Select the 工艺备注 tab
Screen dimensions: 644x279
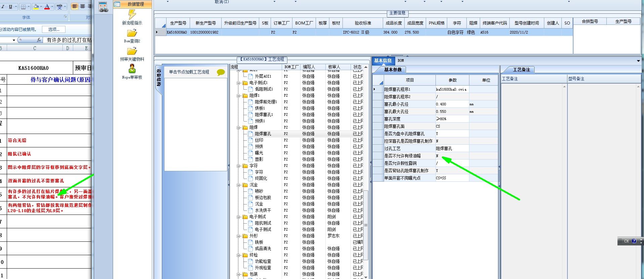521,69
